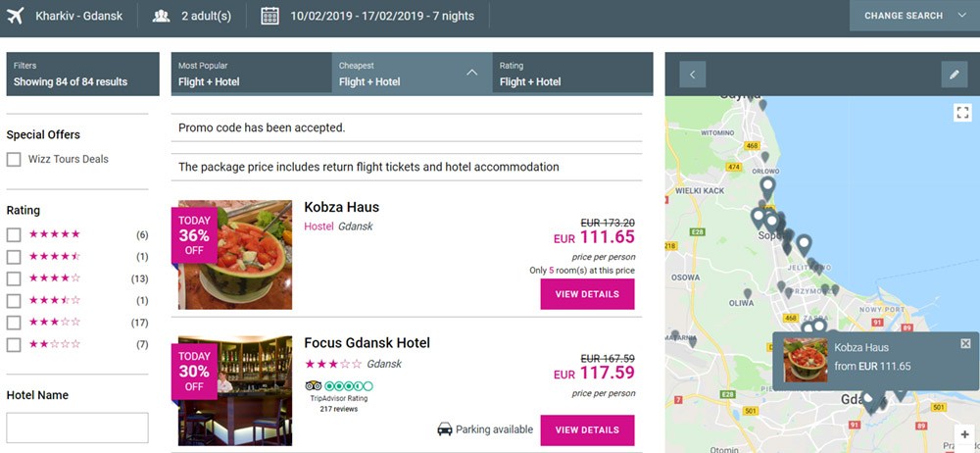The height and width of the screenshot is (453, 980).
Task: Click the pencil edit icon above map
Action: click(x=953, y=74)
